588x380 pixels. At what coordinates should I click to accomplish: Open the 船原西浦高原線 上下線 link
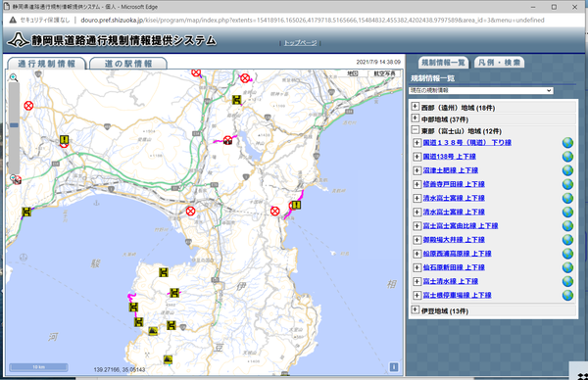click(457, 254)
